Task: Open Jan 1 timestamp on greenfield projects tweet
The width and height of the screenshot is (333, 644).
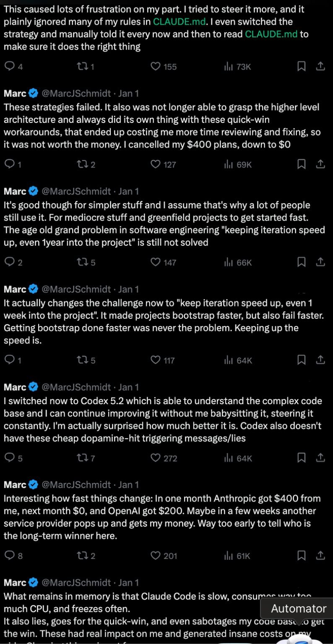Action: pos(128,191)
